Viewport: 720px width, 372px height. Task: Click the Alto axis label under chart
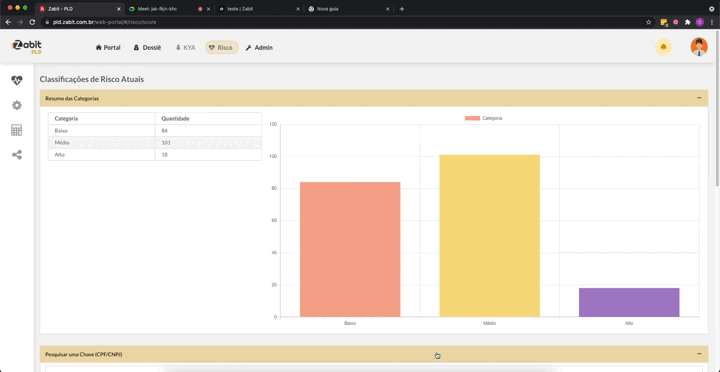tap(629, 323)
